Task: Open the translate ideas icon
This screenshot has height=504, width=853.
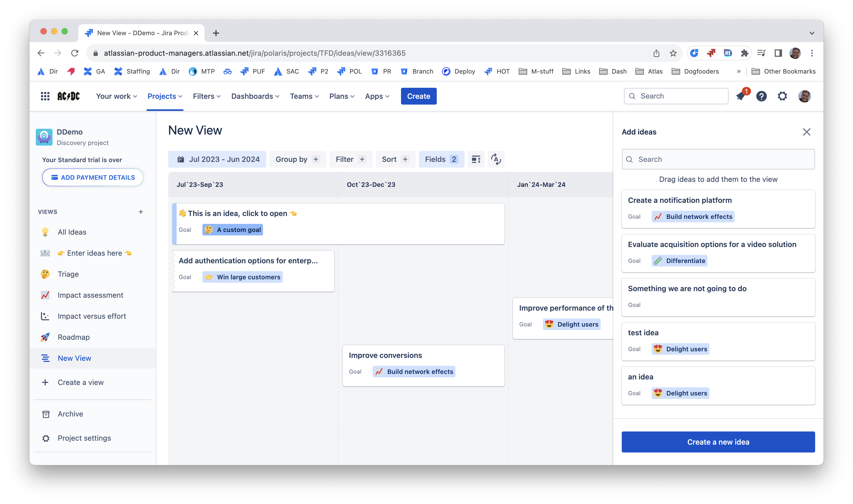Action: (496, 159)
